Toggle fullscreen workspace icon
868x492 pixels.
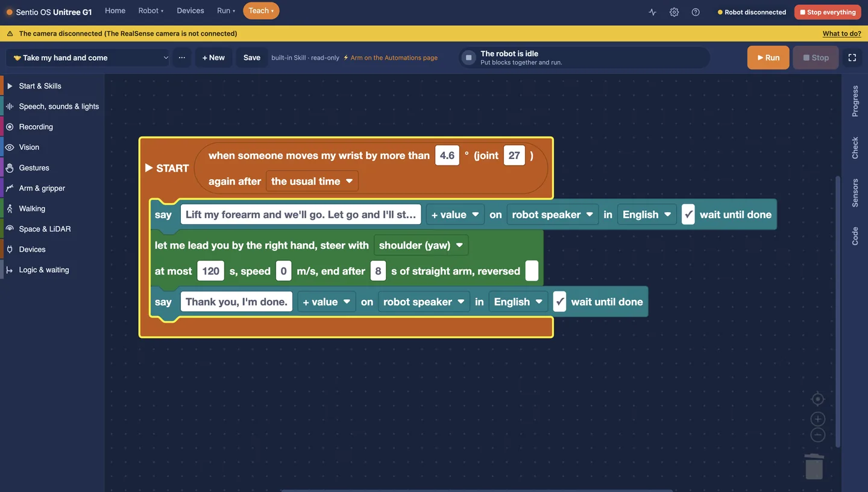point(852,58)
